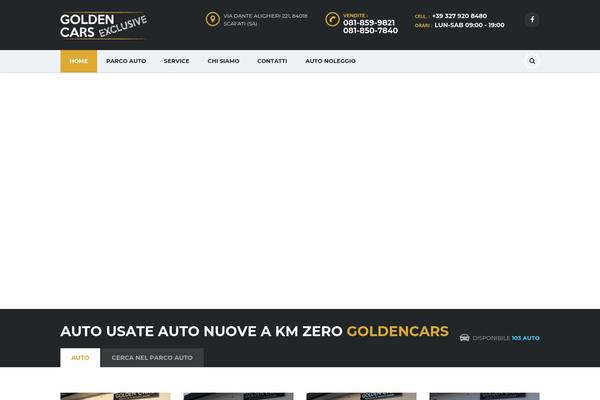
Task: Open the Auto Noleggio page
Action: click(x=331, y=61)
